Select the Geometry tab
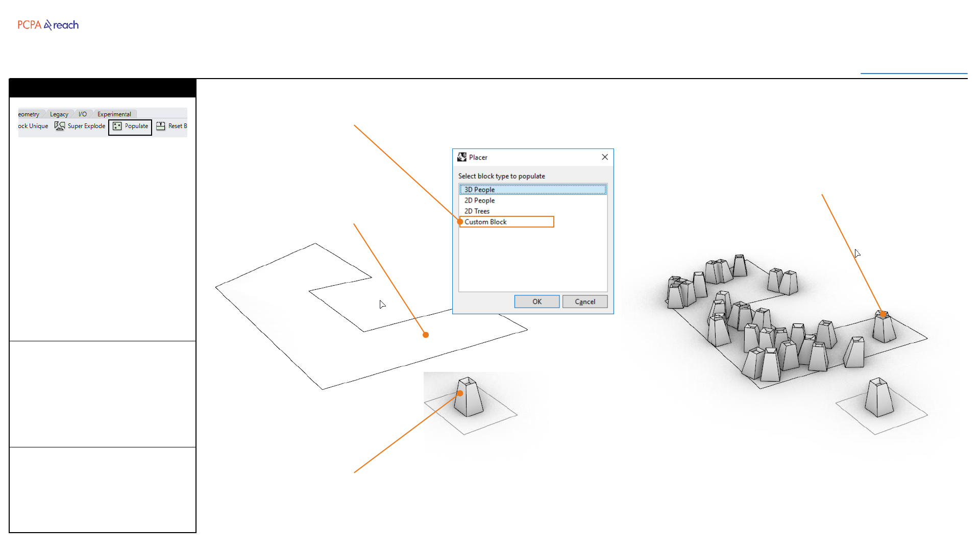 coord(29,114)
